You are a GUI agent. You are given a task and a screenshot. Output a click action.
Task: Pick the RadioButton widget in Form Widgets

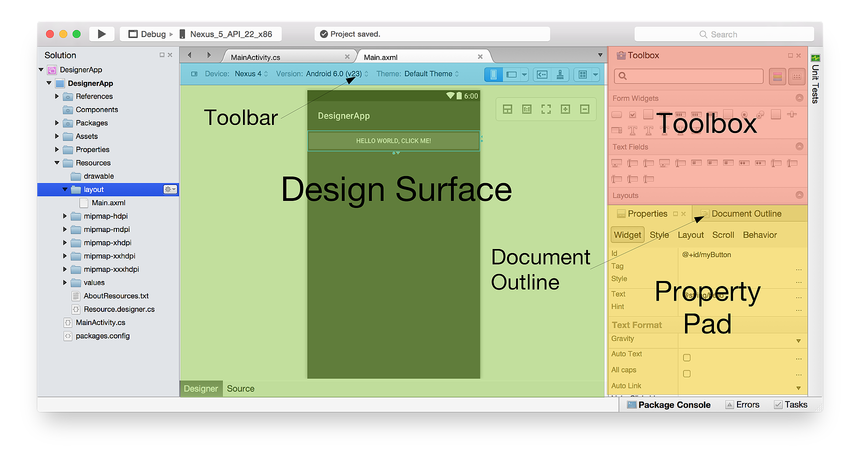pos(744,115)
